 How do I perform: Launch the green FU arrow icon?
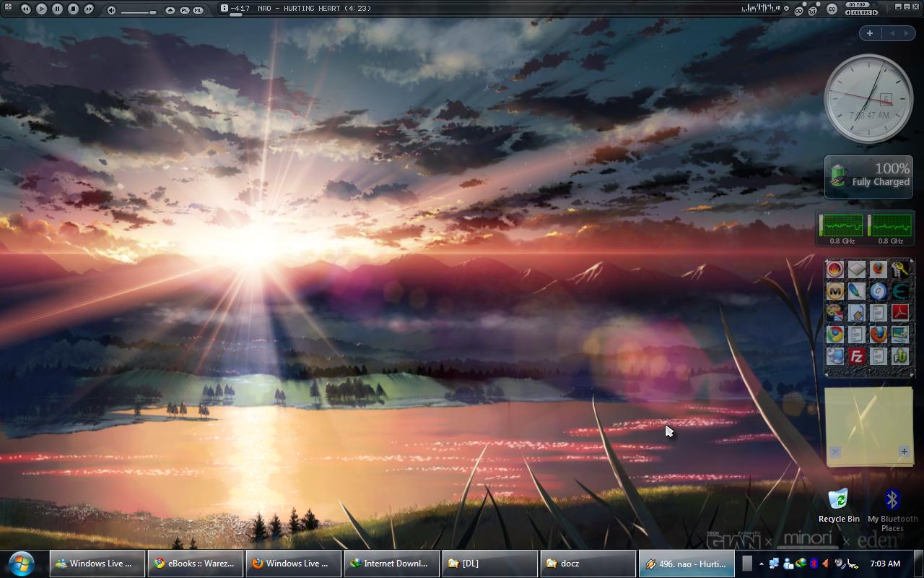[x=899, y=356]
